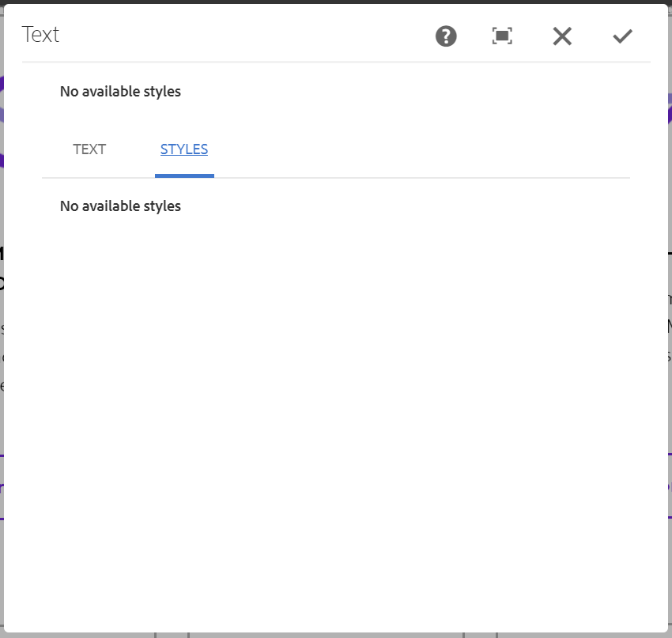Click the "No available styles" message below tabs
672x638 pixels.
pos(120,206)
